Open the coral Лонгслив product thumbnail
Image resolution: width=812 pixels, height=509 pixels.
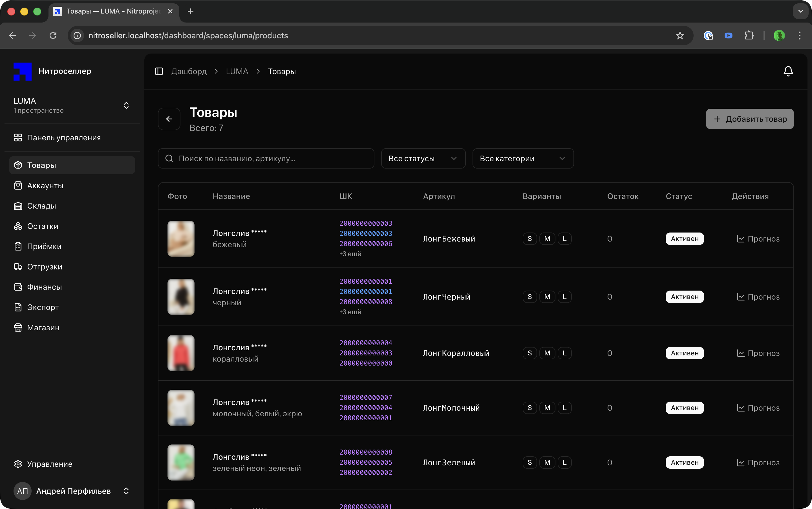(x=181, y=353)
